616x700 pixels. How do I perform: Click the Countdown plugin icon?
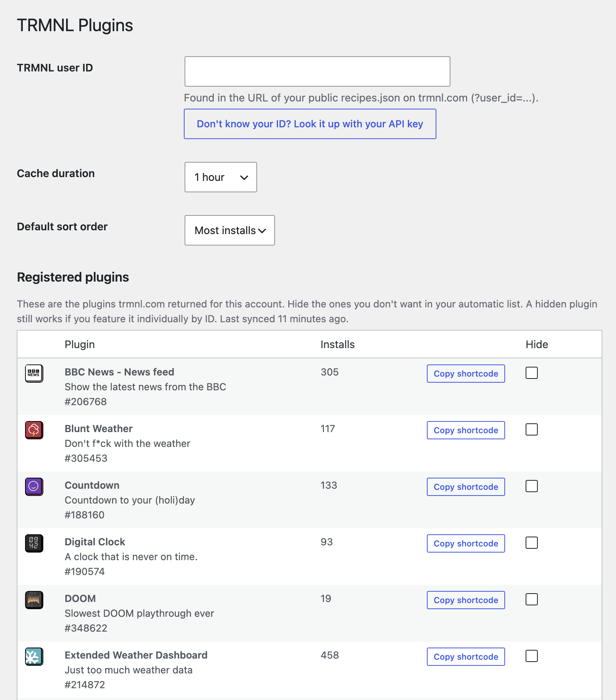pyautogui.click(x=34, y=487)
